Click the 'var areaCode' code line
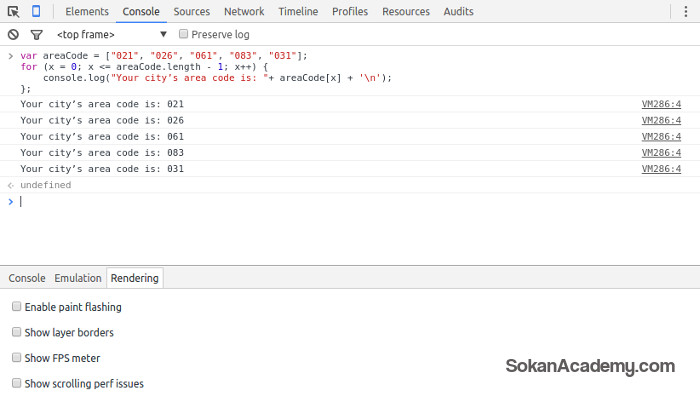Image resolution: width=700 pixels, height=402 pixels. click(164, 56)
